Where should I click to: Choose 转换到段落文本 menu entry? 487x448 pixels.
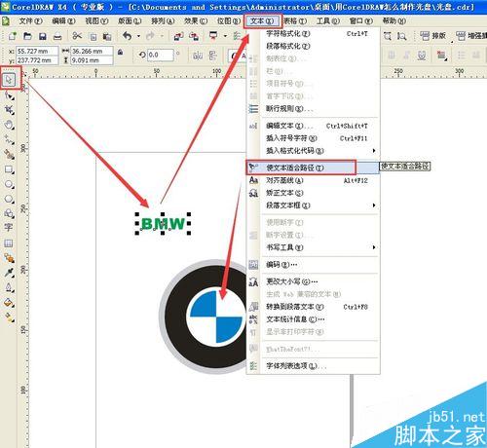[x=314, y=307]
